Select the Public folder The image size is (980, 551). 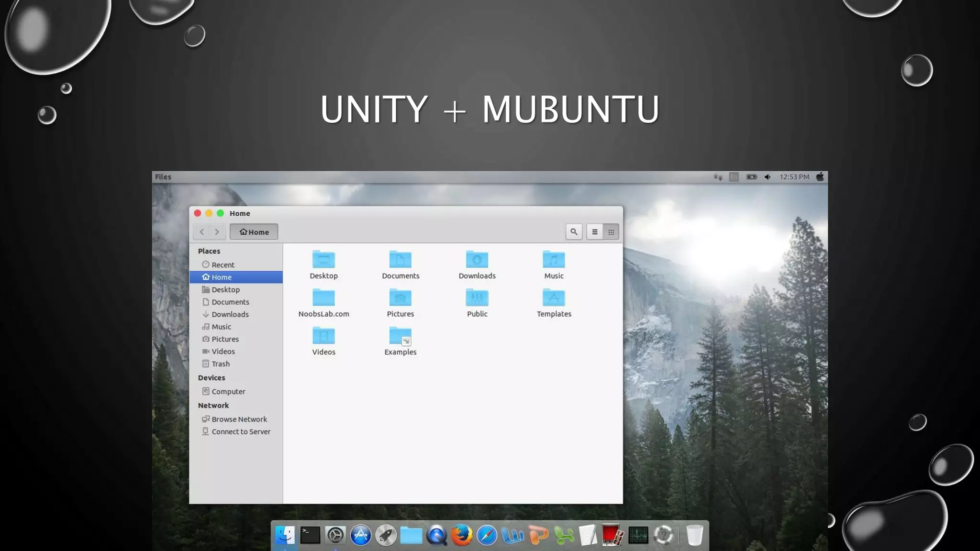tap(477, 303)
